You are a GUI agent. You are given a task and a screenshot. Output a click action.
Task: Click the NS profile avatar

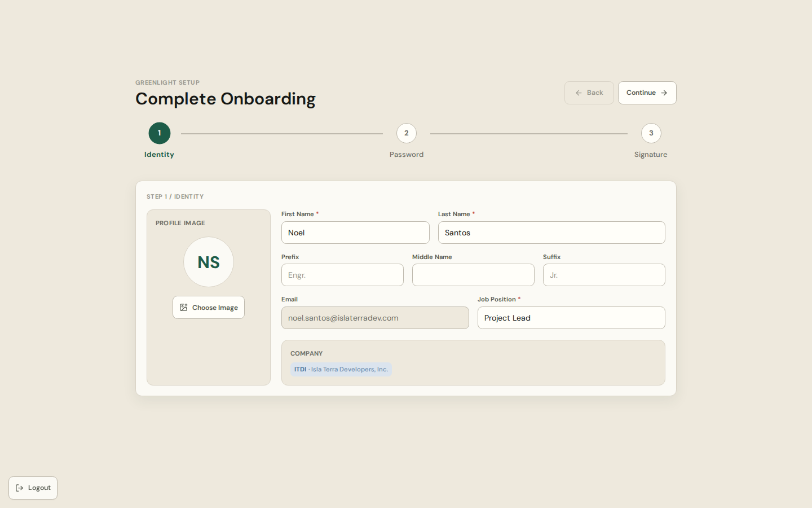pyautogui.click(x=209, y=262)
